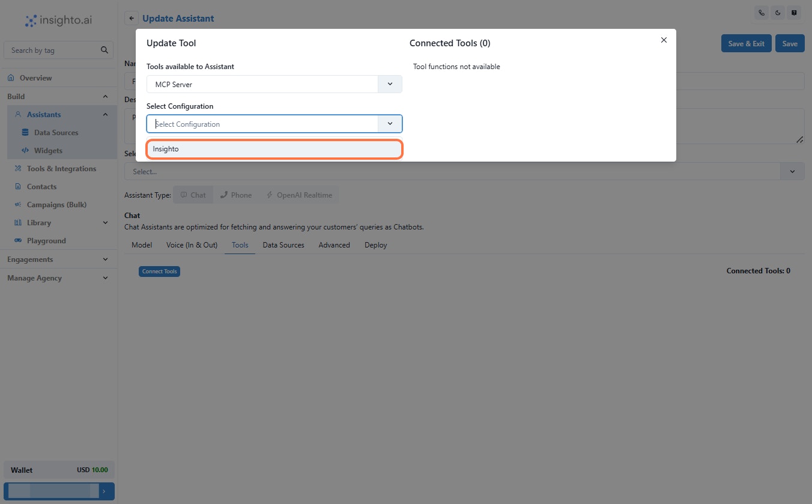This screenshot has height=504, width=812.
Task: Choose the Insighto configuration option
Action: pos(274,149)
